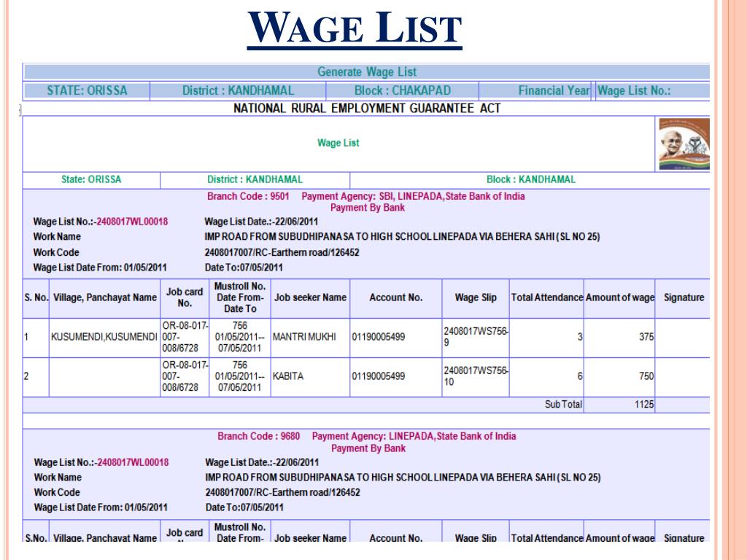Click 'Job card No.' header in first table
Viewport: 747px width, 560px height.
tap(185, 297)
